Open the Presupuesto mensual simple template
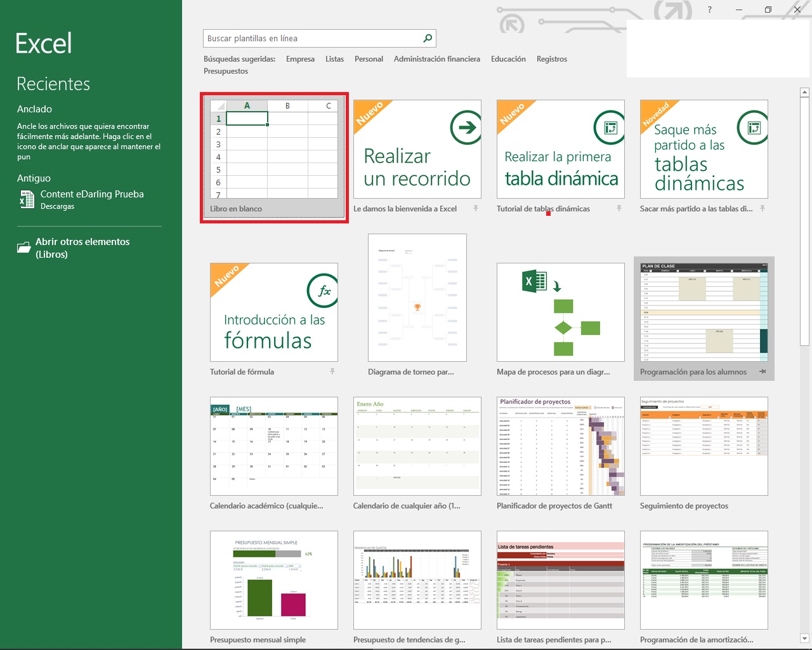 [273, 580]
